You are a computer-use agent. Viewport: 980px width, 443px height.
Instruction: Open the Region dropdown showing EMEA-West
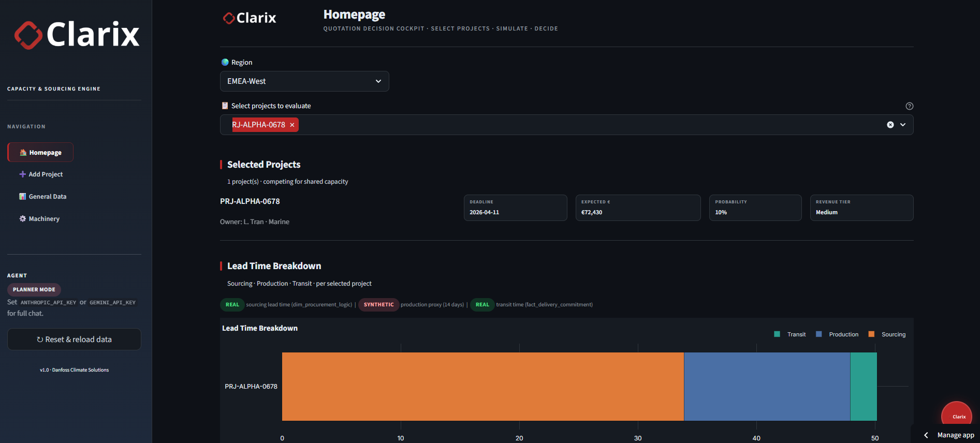(304, 81)
